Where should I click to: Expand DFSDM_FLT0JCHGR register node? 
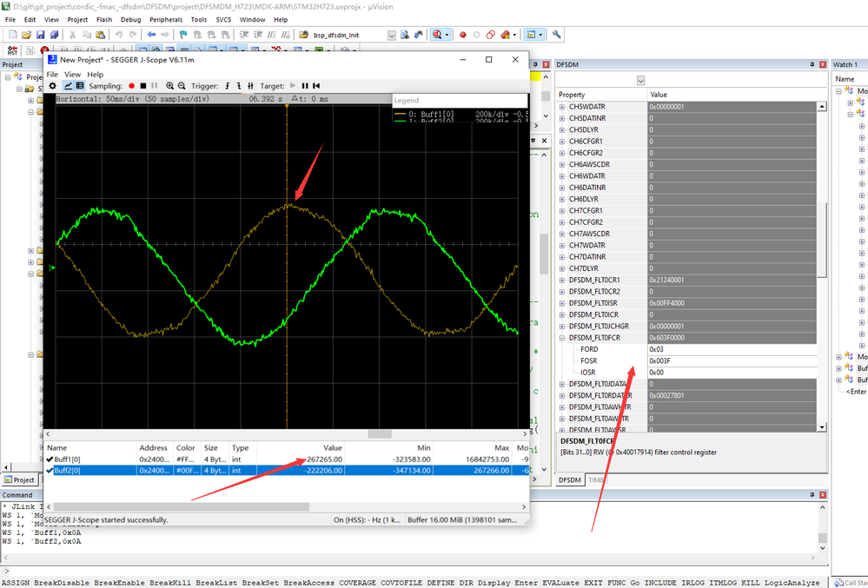(562, 327)
